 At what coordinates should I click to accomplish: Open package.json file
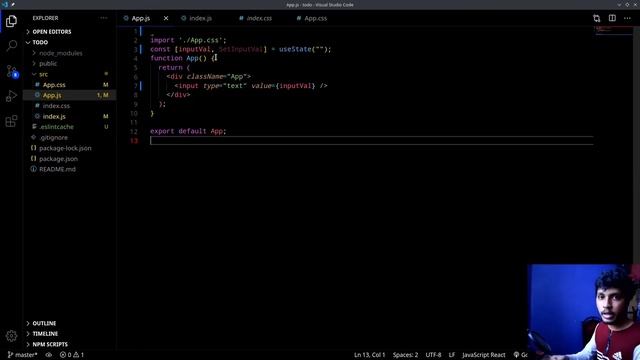(x=58, y=159)
